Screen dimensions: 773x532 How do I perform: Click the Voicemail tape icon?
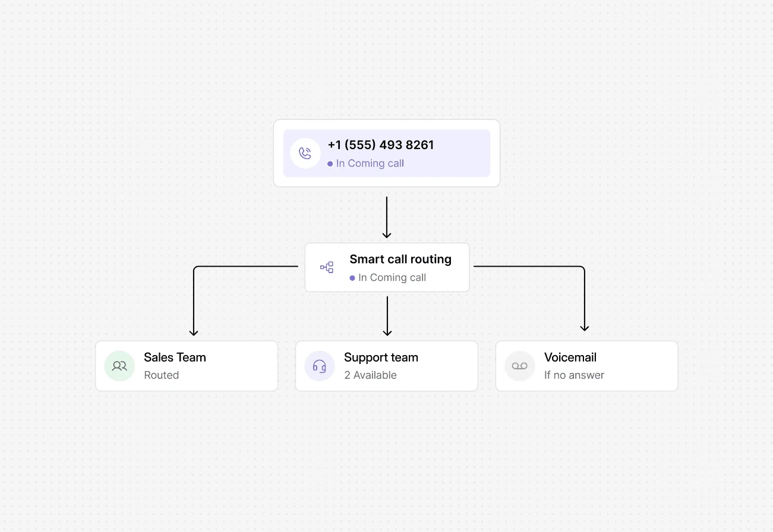520,366
